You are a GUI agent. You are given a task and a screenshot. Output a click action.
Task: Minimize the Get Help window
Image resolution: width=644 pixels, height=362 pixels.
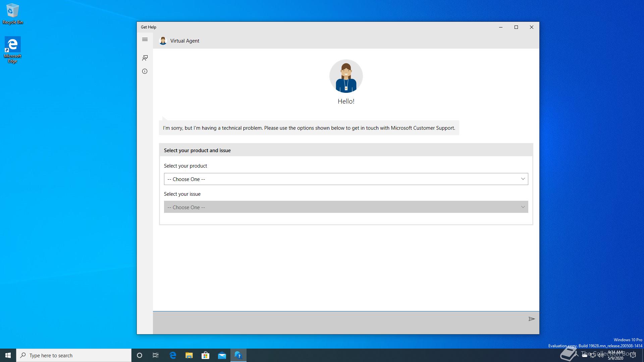coord(501,27)
